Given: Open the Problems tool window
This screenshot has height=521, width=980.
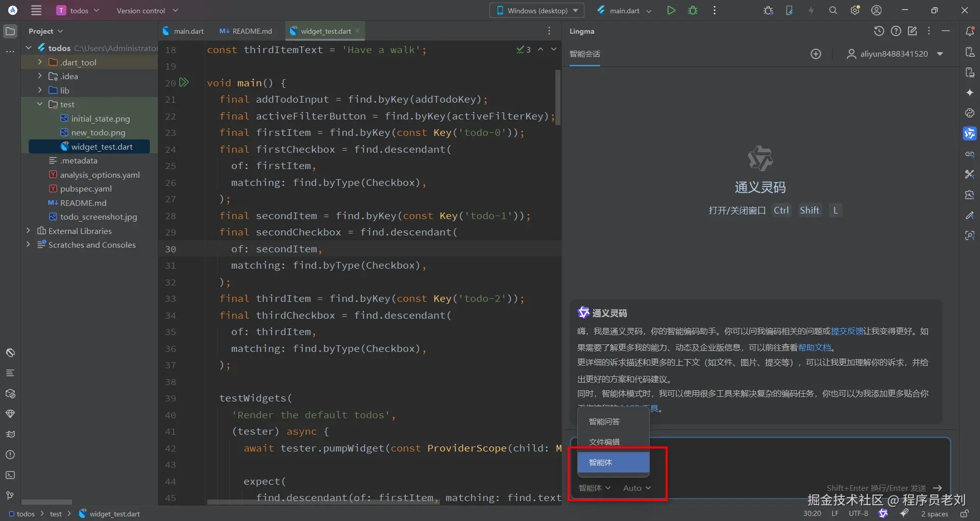Looking at the screenshot, I should pyautogui.click(x=10, y=455).
